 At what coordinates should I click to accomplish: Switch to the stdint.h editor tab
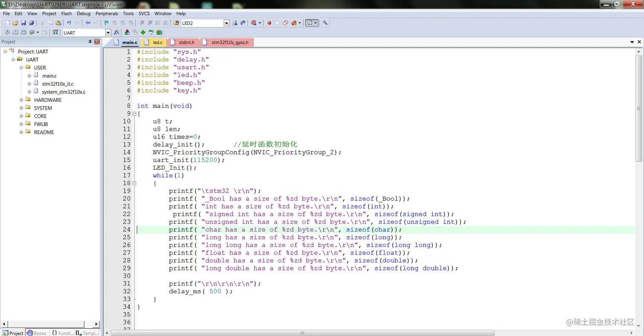(x=183, y=42)
